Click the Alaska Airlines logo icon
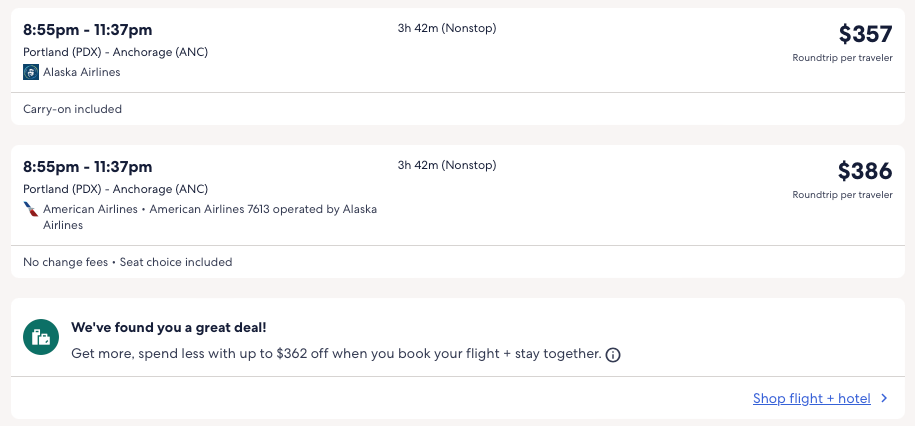Screen dimensions: 915x426 click(x=31, y=72)
